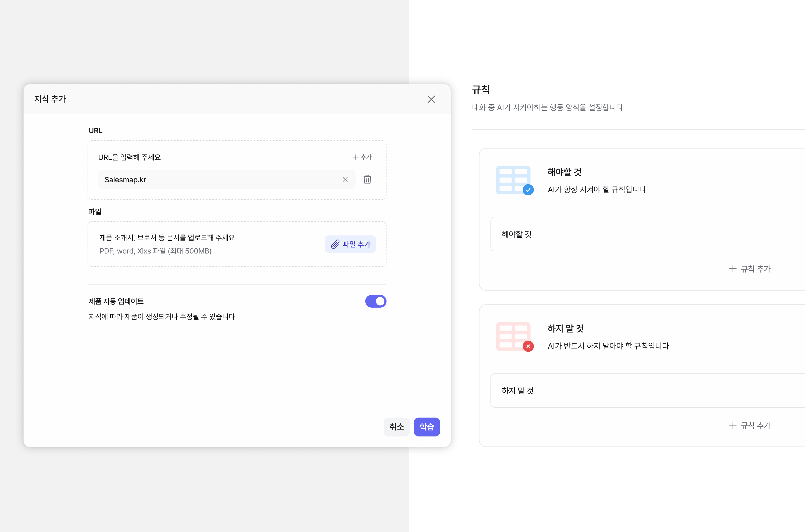
Task: Click the 학습 button
Action: pyautogui.click(x=427, y=427)
